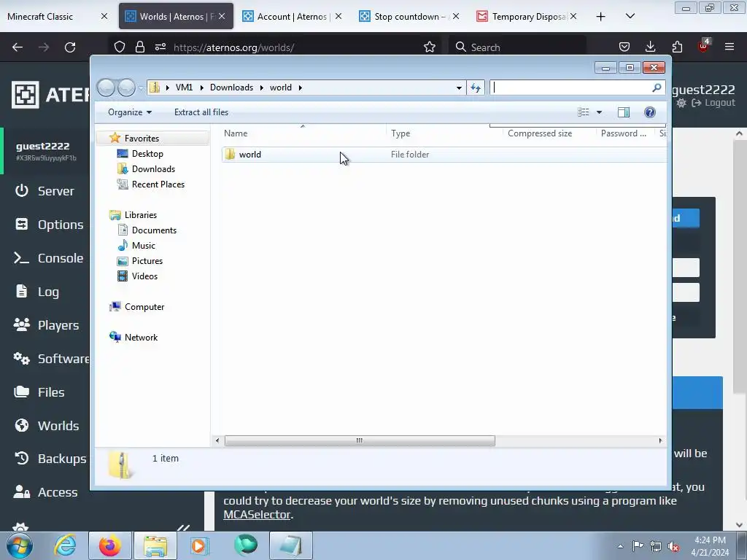Click the Explorer search box

click(x=570, y=87)
